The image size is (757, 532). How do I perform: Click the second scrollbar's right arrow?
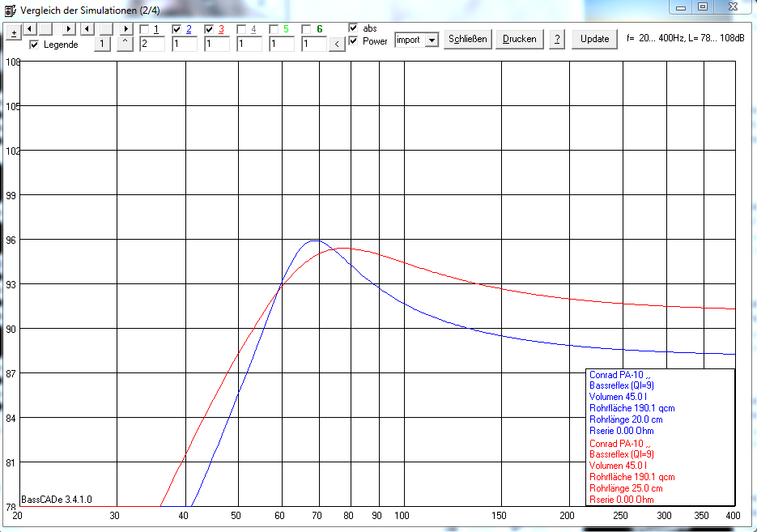coord(126,29)
